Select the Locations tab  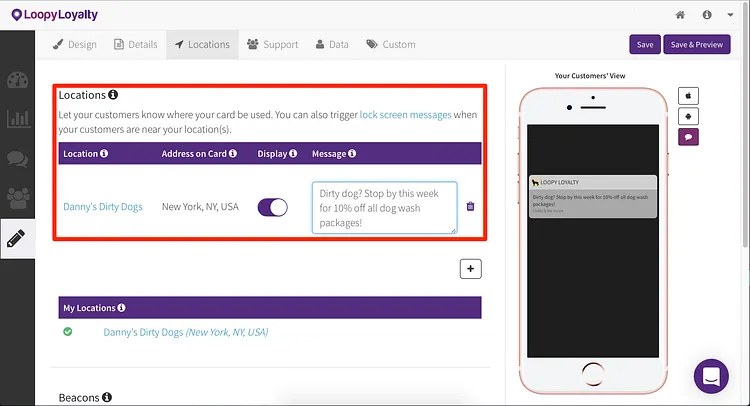point(202,44)
